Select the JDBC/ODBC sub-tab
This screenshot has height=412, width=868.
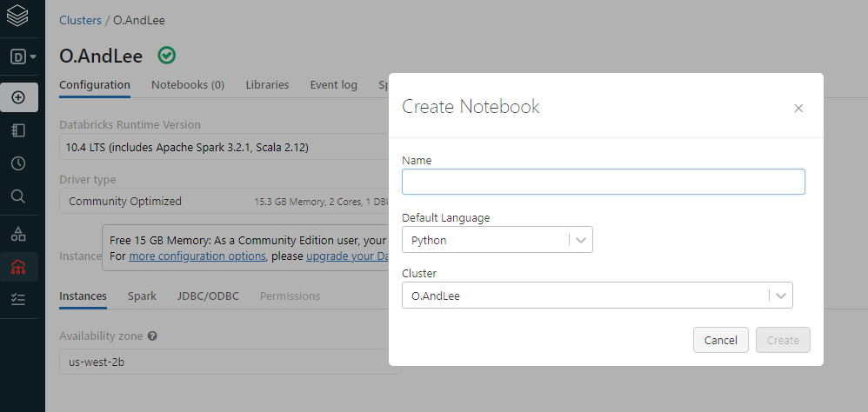(x=208, y=296)
